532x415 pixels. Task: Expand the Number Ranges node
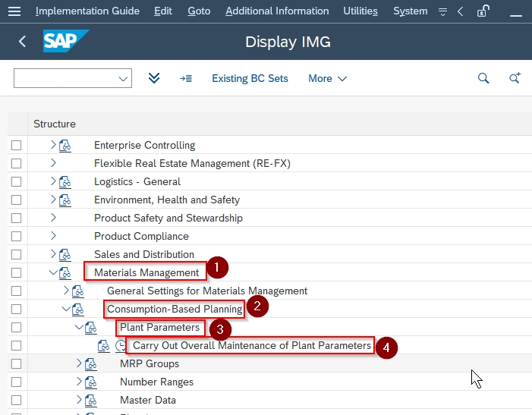tap(79, 382)
